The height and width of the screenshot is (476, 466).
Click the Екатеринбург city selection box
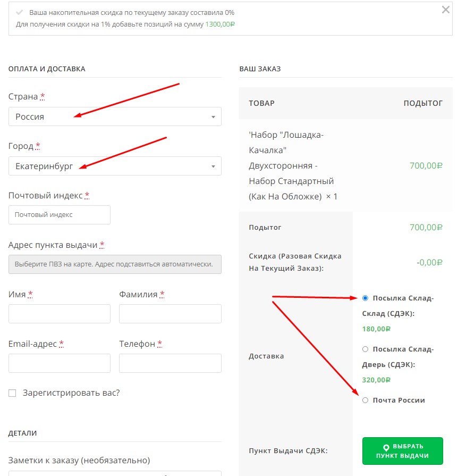click(x=115, y=166)
